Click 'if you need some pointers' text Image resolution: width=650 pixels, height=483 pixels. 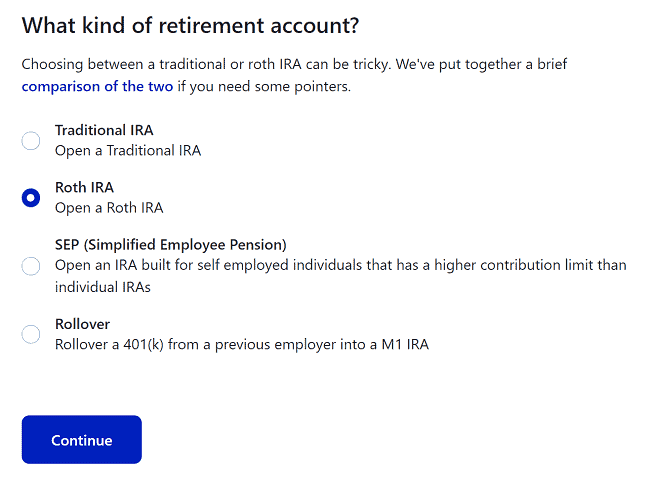(264, 86)
